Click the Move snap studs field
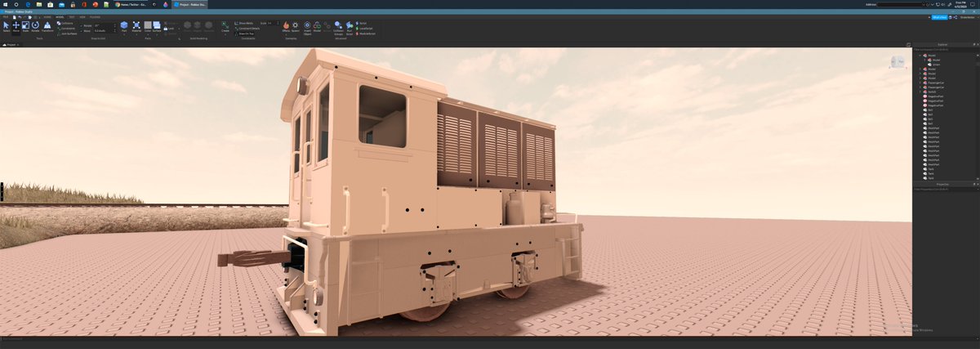 pyautogui.click(x=104, y=31)
